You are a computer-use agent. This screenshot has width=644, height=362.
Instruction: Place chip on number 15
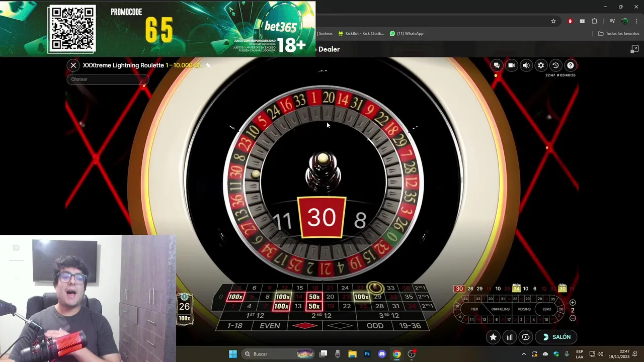point(300,288)
